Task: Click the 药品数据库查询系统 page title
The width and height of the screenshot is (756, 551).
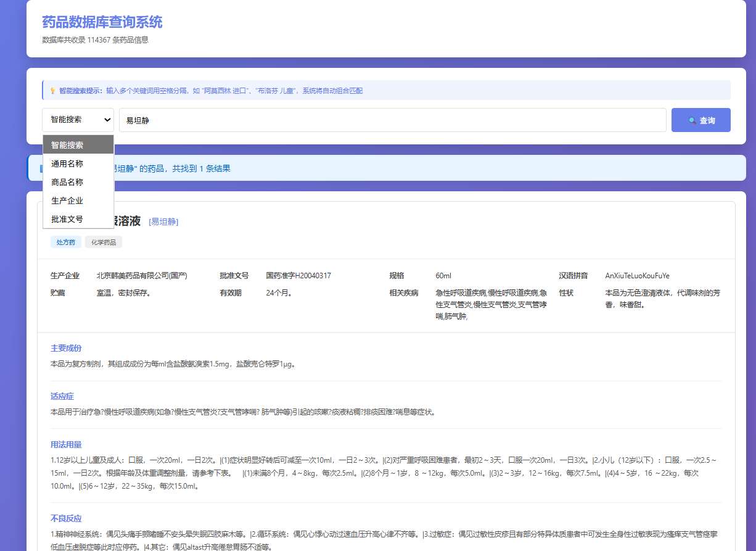Action: (x=102, y=22)
